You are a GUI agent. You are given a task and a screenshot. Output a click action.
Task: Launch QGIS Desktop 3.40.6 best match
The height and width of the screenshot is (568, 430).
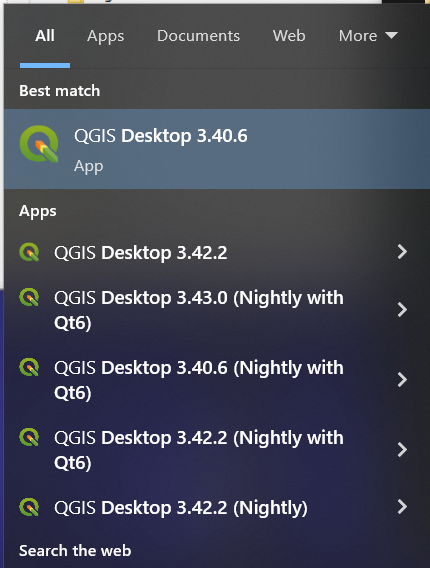[217, 149]
